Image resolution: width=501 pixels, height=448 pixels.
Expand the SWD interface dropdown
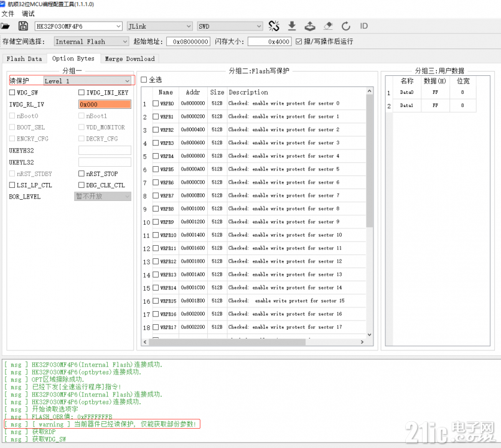tap(230, 26)
